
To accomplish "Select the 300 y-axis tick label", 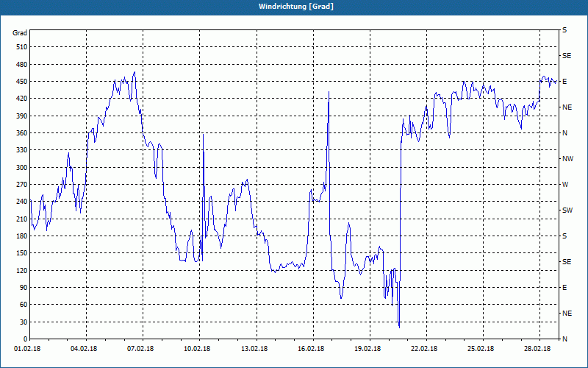I will click(22, 168).
